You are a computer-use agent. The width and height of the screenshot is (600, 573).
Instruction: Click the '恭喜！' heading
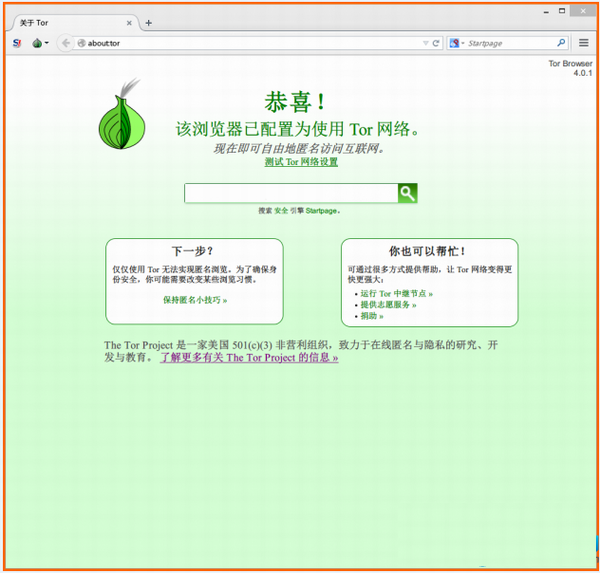click(x=295, y=102)
